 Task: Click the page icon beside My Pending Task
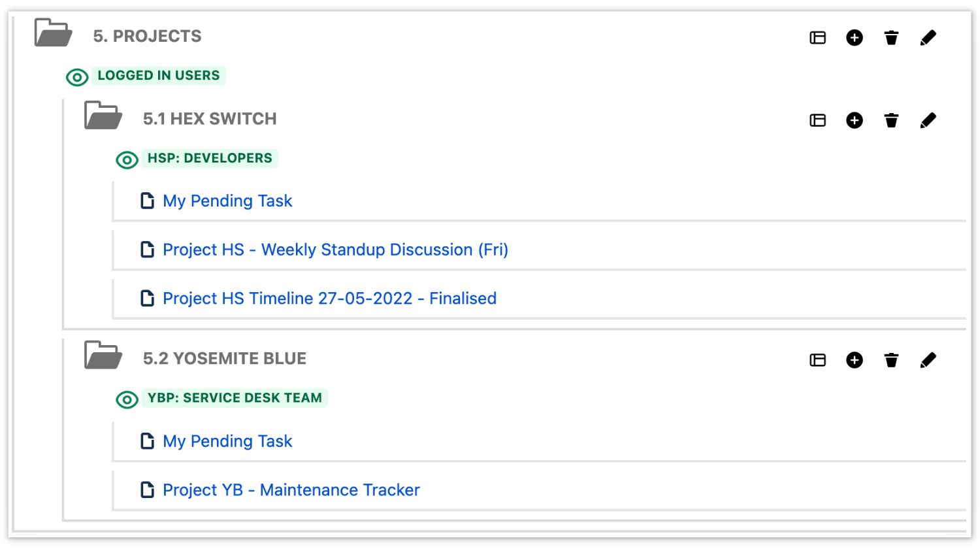147,201
